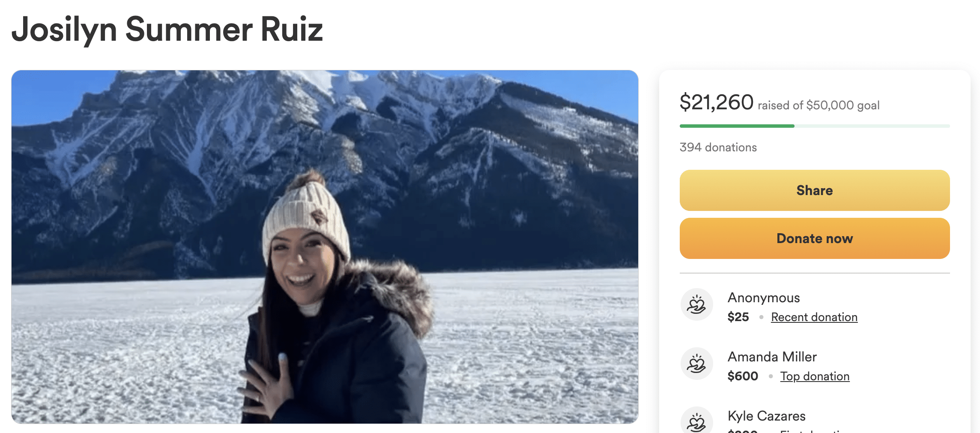Click the Anonymous donor heart-hand icon
Viewport: 980px width, 433px height.
pos(696,304)
